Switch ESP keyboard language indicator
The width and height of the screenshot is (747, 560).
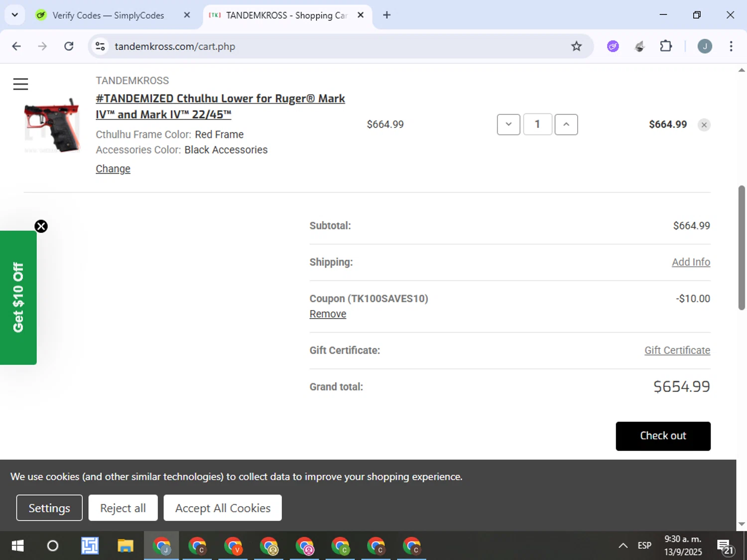pyautogui.click(x=644, y=546)
